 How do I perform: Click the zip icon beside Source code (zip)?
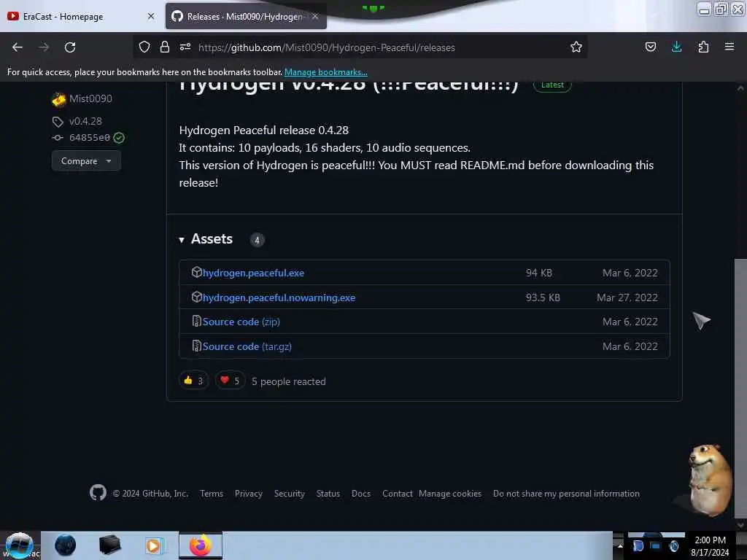click(x=196, y=322)
